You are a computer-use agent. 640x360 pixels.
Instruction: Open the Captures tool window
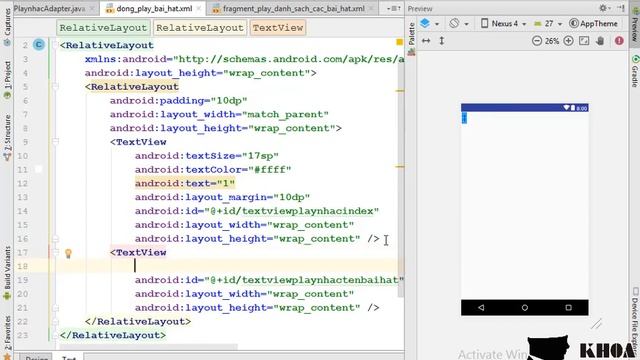pyautogui.click(x=7, y=28)
